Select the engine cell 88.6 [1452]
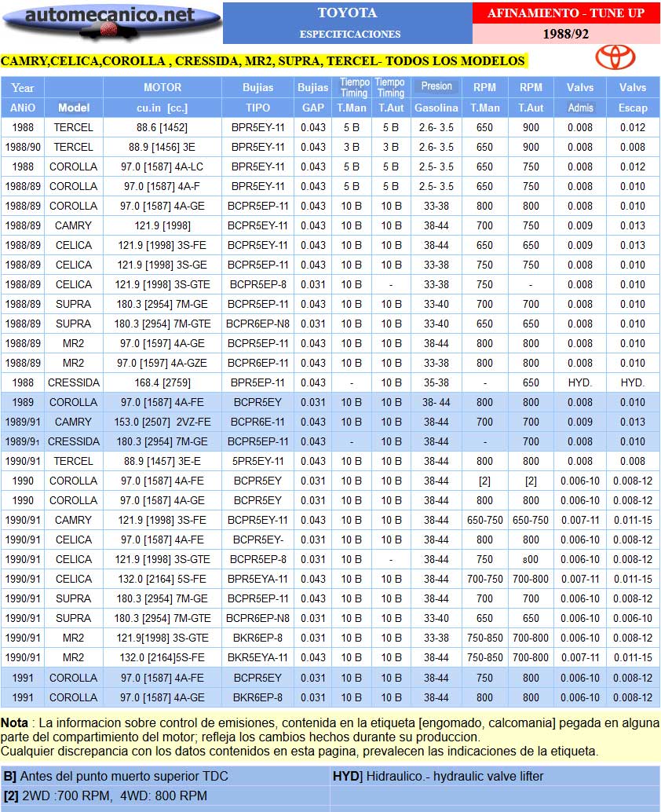The height and width of the screenshot is (812, 661). click(163, 127)
